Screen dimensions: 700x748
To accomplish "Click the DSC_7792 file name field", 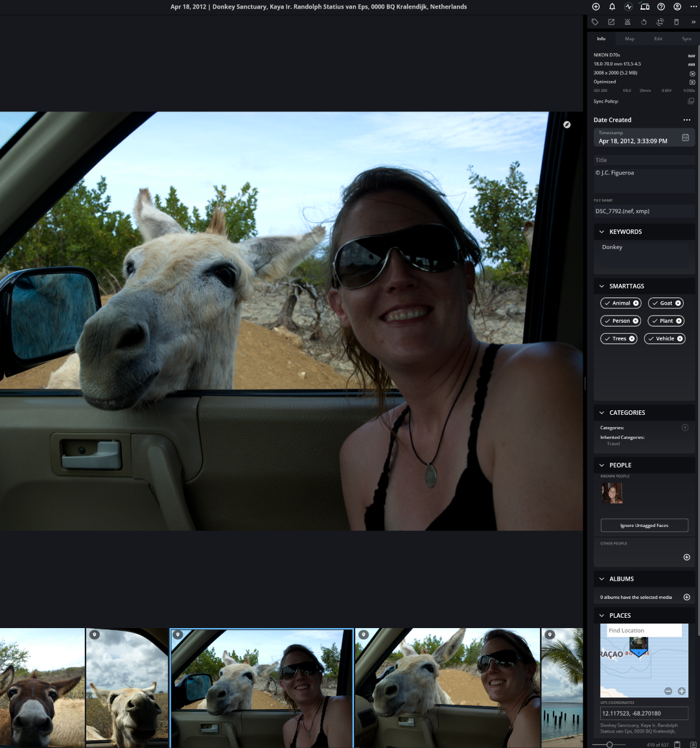I will pos(644,211).
